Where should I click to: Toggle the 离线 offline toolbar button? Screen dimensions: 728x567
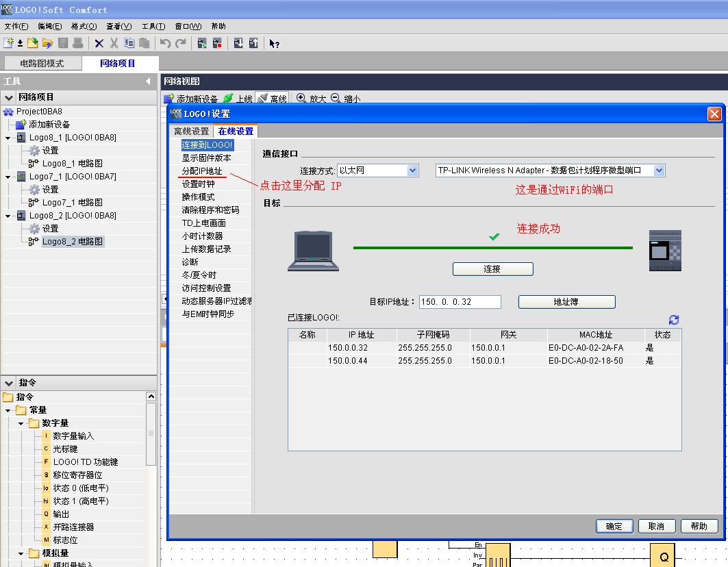pos(272,99)
